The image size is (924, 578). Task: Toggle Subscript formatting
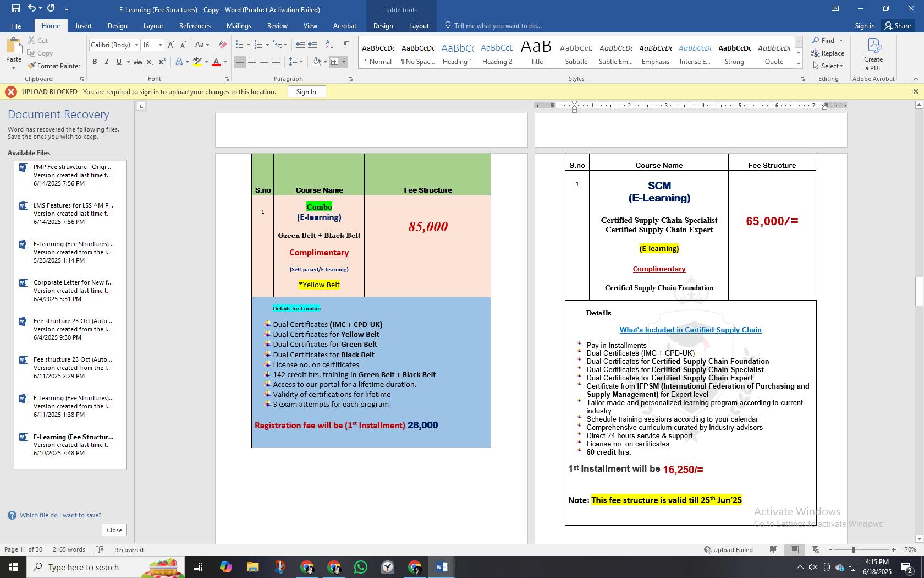click(x=150, y=62)
